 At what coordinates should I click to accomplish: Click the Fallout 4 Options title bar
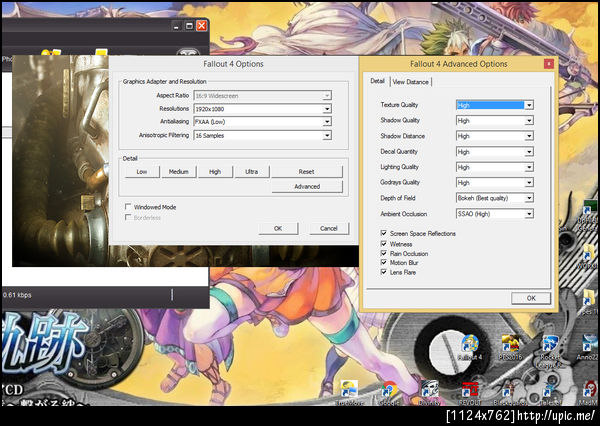233,64
